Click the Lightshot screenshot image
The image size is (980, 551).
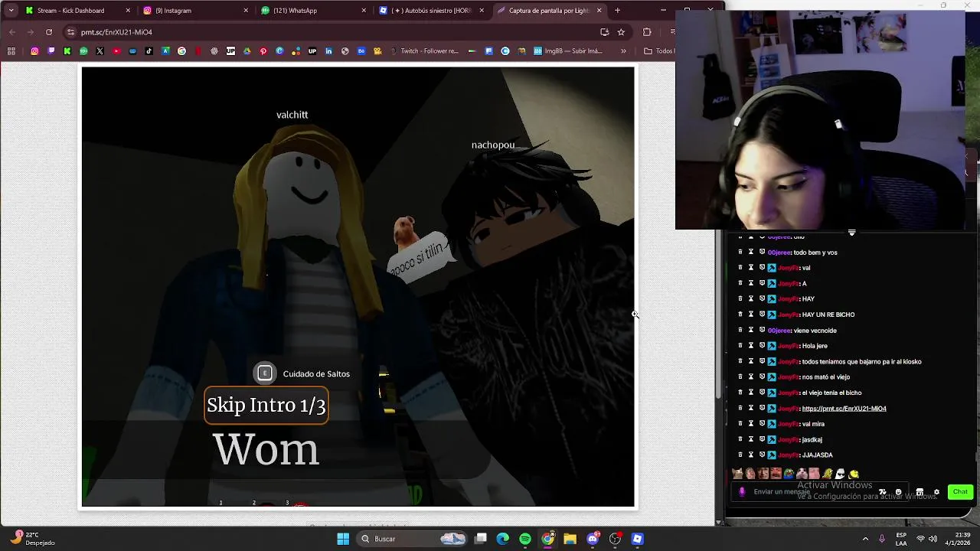pyautogui.click(x=358, y=287)
